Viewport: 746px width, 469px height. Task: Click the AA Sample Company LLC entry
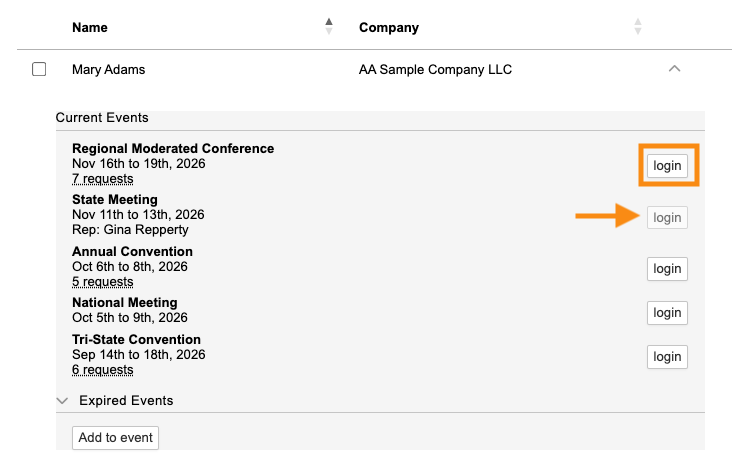435,69
